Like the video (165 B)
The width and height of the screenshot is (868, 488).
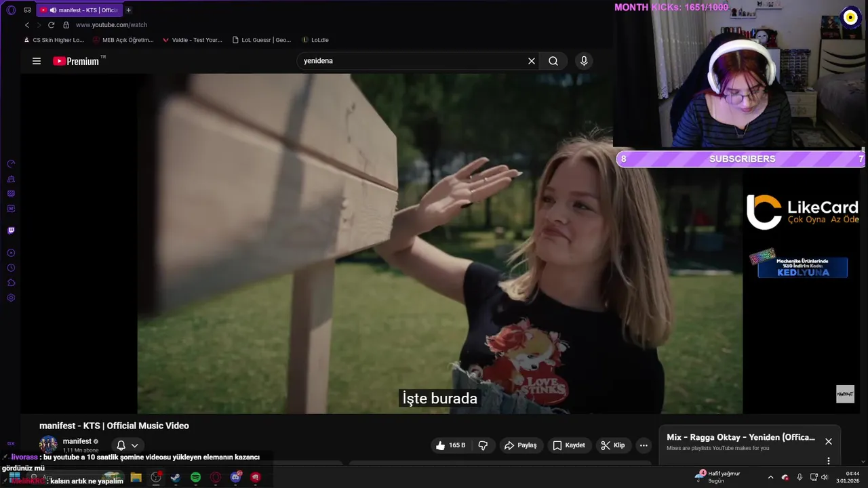coord(451,445)
